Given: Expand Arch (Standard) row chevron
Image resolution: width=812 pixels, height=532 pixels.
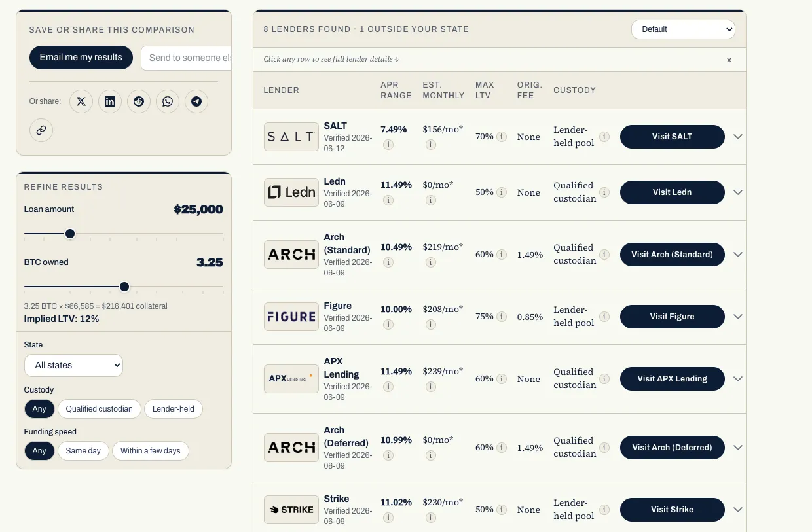Looking at the screenshot, I should pyautogui.click(x=738, y=255).
